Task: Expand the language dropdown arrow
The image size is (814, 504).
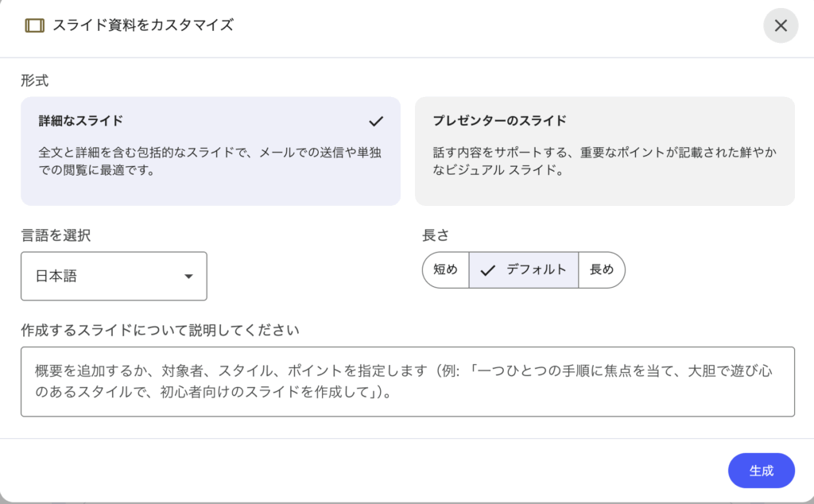Action: [188, 277]
